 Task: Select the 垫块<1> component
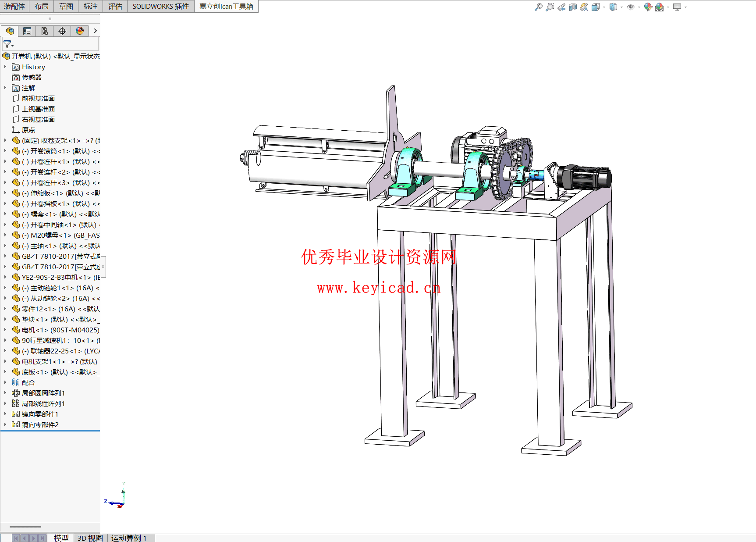(x=56, y=319)
